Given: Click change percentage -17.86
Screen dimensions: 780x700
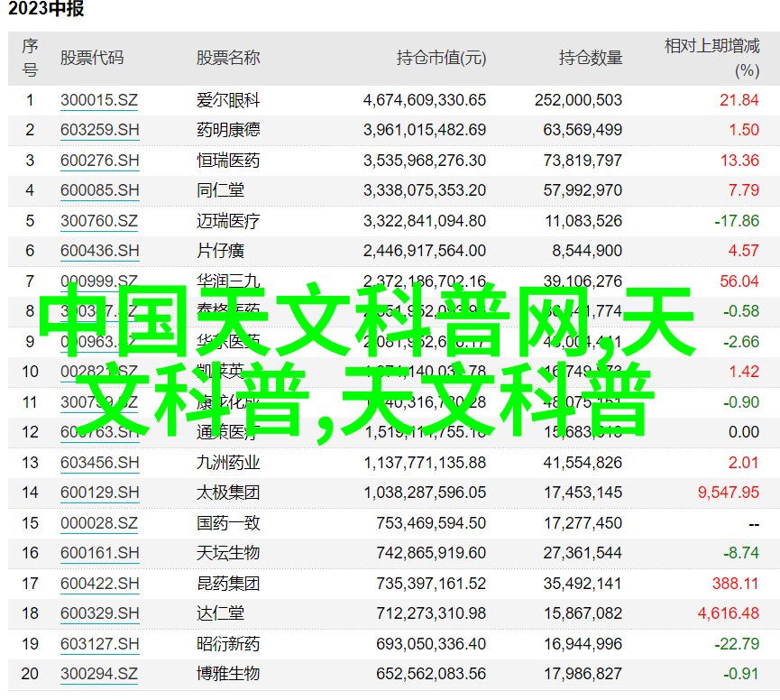Looking at the screenshot, I should click(x=737, y=221).
